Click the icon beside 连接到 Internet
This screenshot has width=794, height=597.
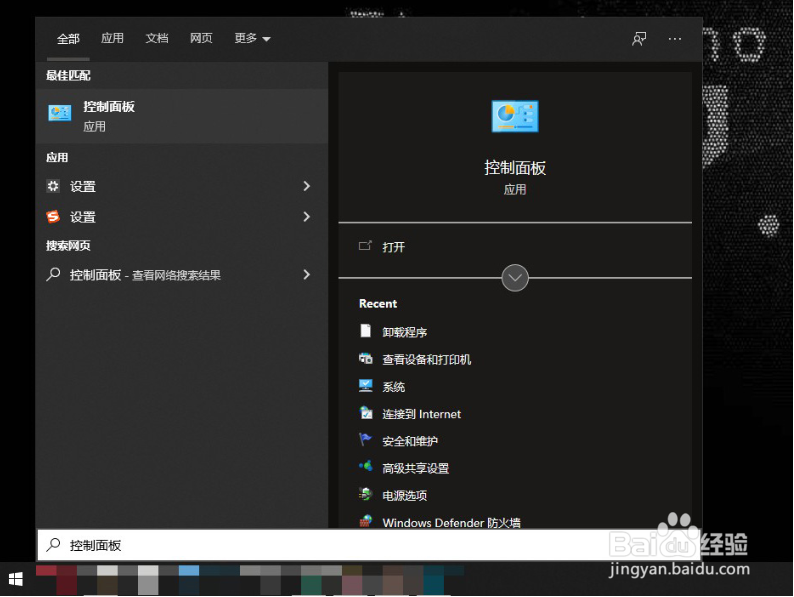[366, 413]
